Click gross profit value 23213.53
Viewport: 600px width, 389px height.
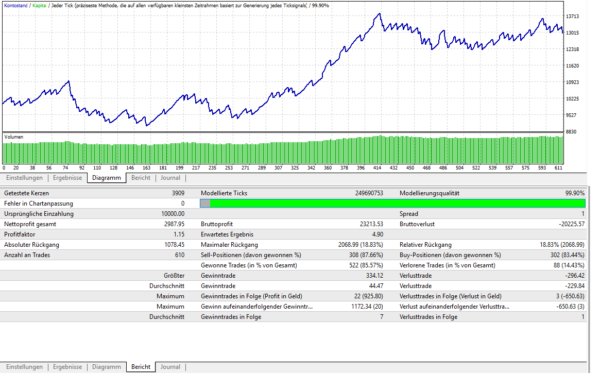coord(371,224)
